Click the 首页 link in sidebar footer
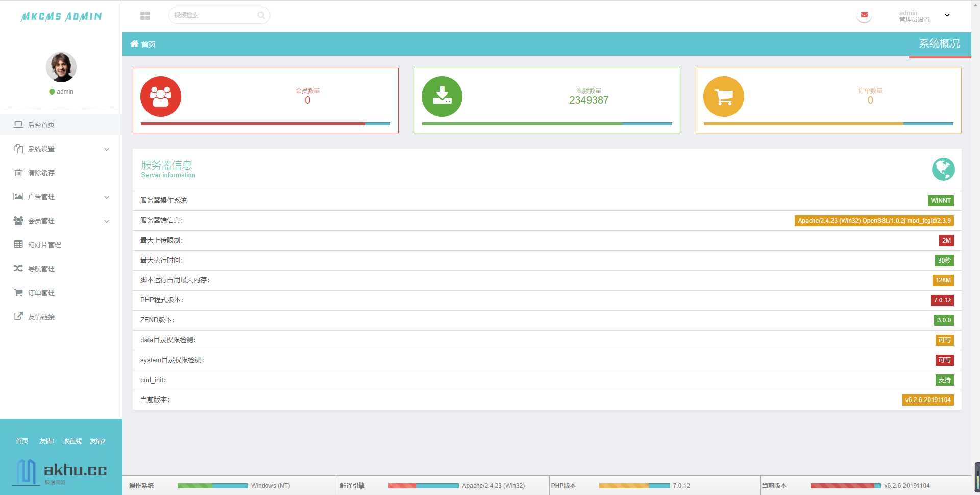 [x=22, y=441]
